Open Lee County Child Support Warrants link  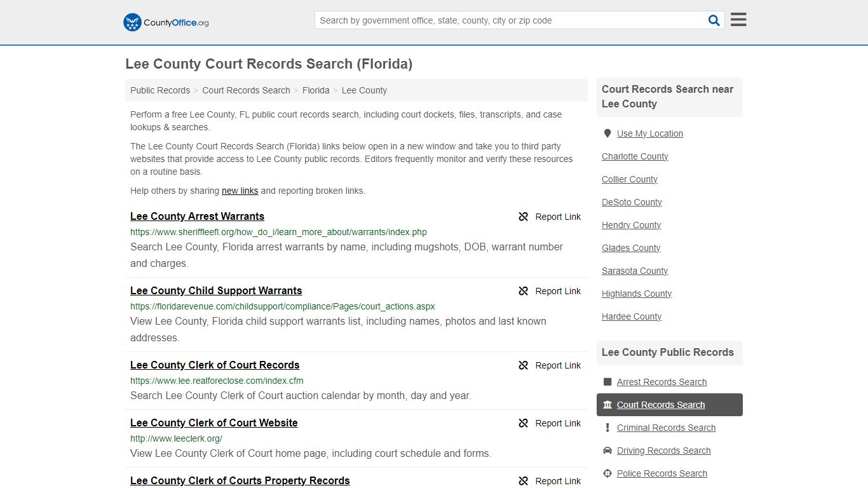click(x=216, y=291)
